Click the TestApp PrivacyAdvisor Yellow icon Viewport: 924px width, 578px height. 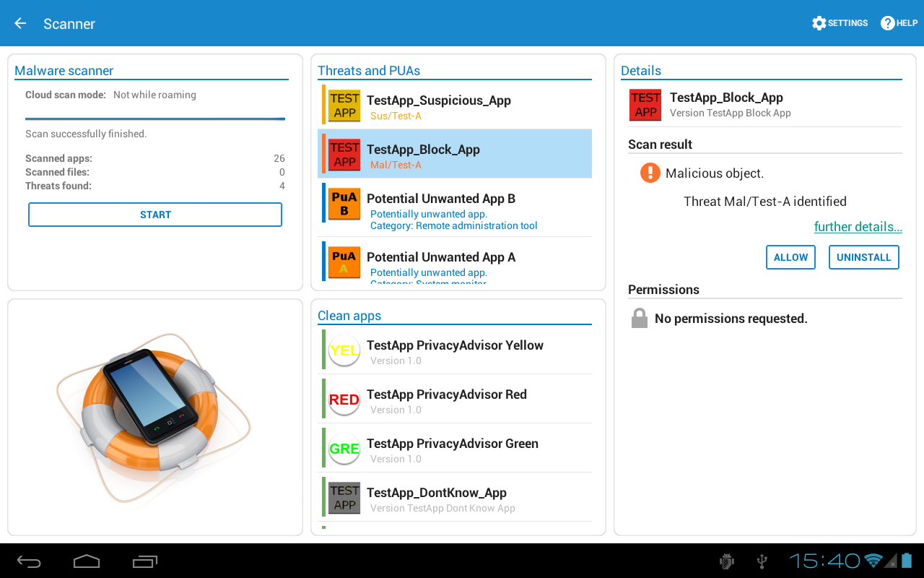(344, 350)
